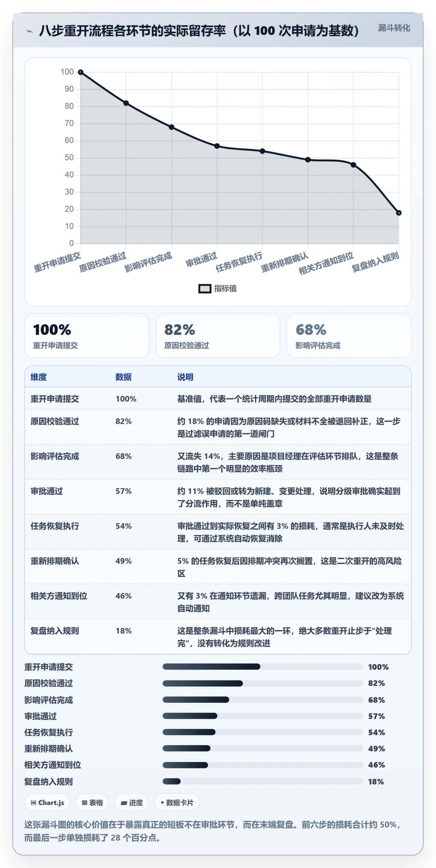
Task: Click the 漏斗转化 tag in header
Action: 394,28
